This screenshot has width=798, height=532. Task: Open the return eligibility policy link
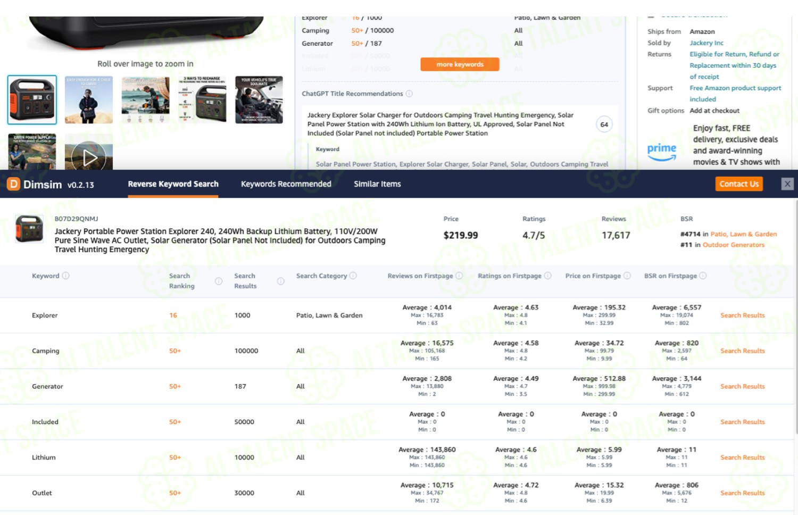pos(734,65)
